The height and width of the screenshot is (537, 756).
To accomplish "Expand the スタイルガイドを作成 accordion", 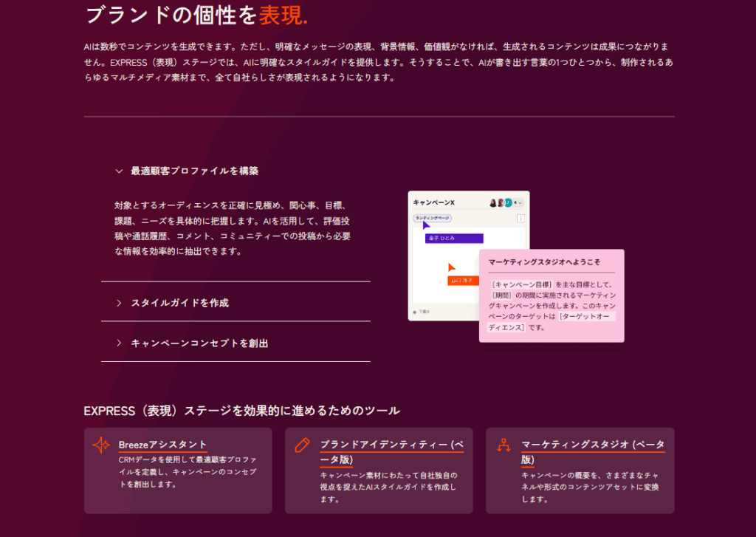I will pyautogui.click(x=179, y=302).
